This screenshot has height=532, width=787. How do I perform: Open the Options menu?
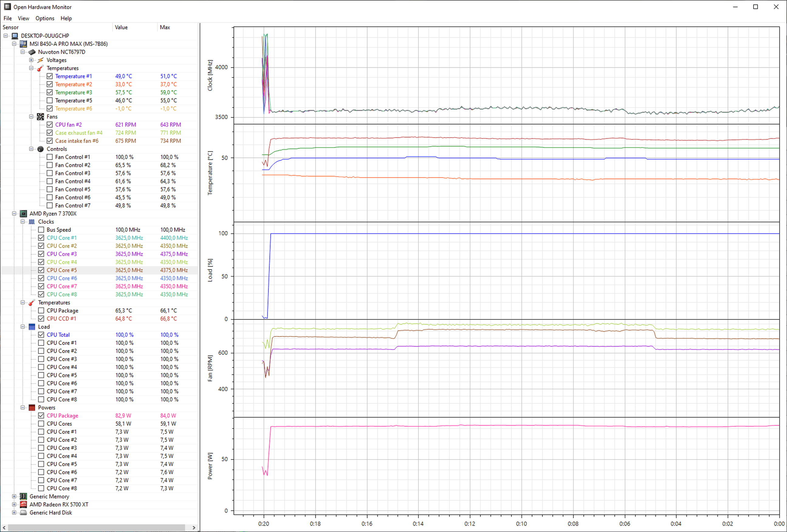[45, 18]
